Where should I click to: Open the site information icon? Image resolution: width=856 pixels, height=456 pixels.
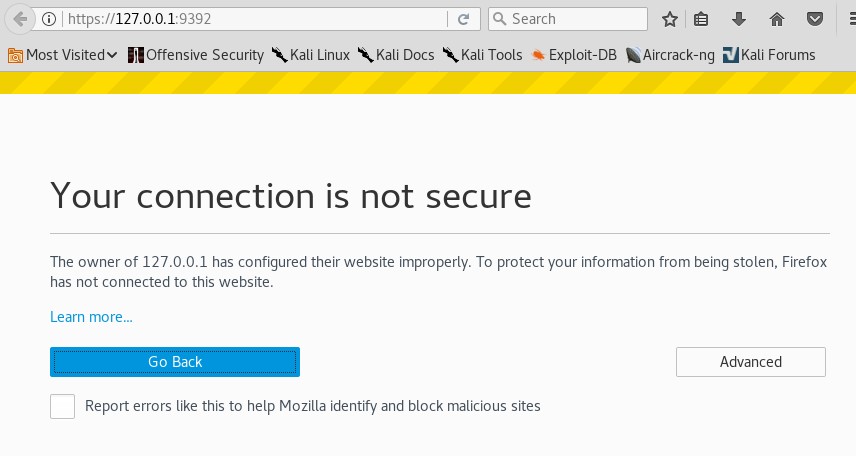50,19
